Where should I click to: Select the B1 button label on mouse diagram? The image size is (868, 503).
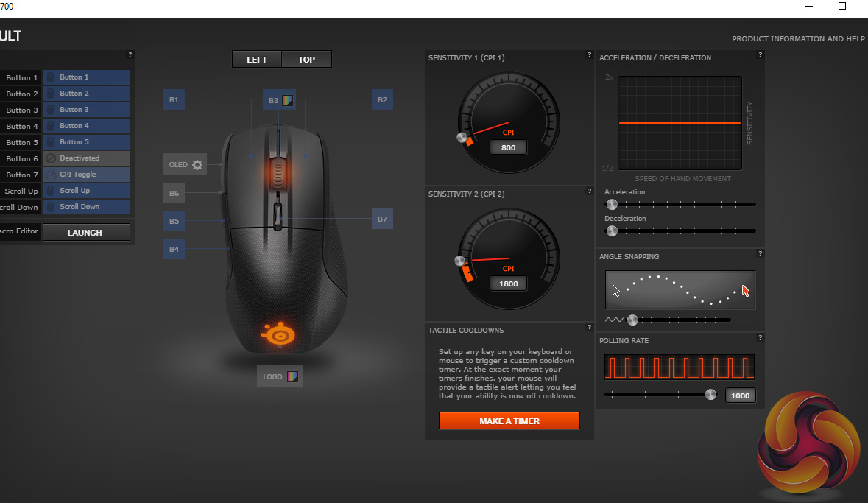click(174, 99)
